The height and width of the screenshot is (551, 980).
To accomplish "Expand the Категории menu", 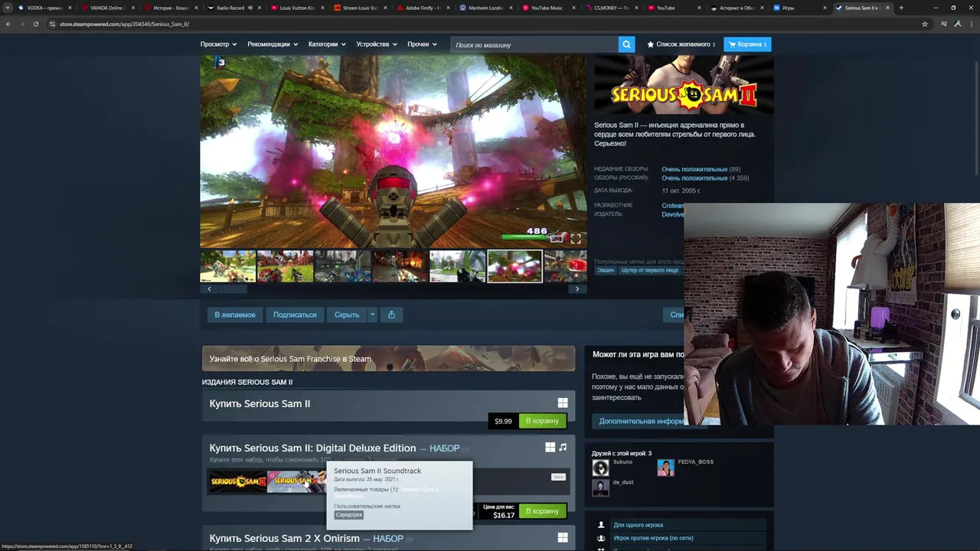I will pos(327,44).
